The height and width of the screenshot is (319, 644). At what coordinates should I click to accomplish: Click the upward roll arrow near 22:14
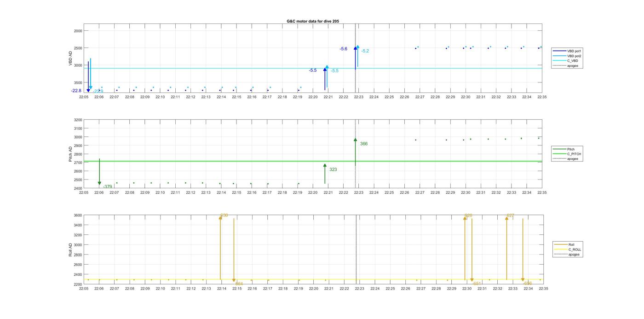click(x=220, y=247)
